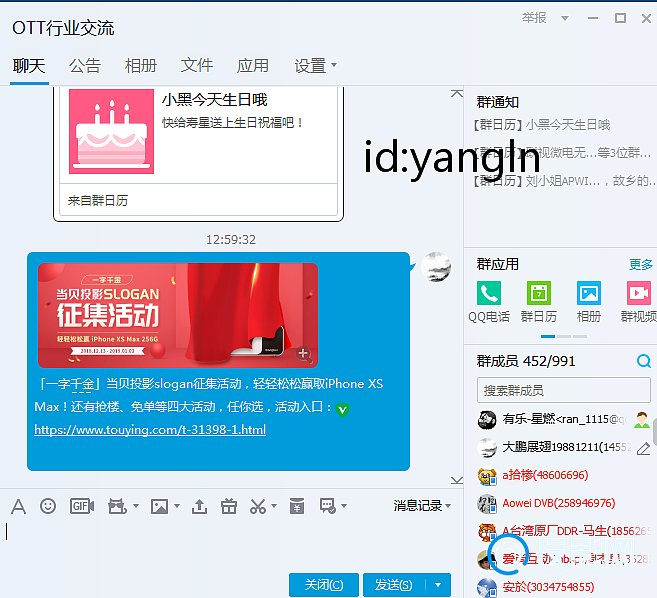Click the green V safe-link badge
Image resolution: width=657 pixels, height=598 pixels.
(x=342, y=409)
